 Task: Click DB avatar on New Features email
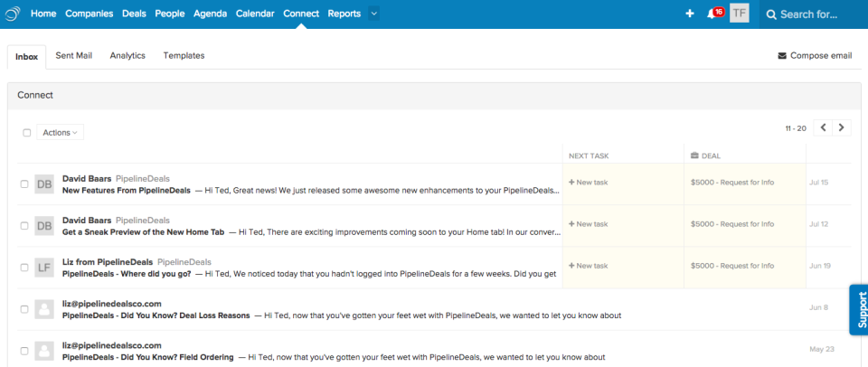(x=44, y=184)
